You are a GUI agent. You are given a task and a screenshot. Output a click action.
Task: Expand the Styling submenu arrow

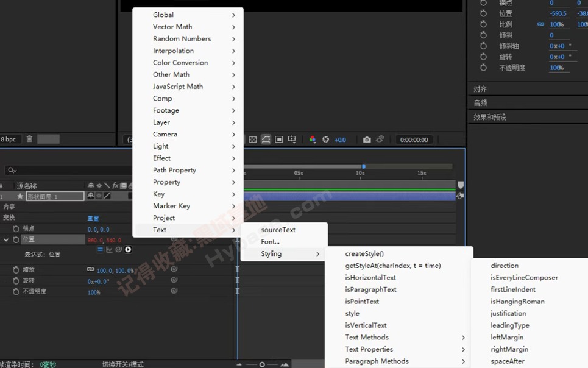pos(317,254)
